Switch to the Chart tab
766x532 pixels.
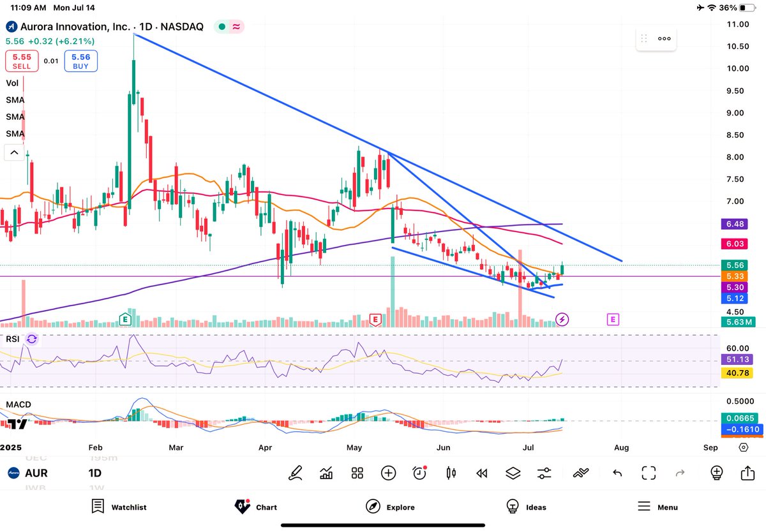(x=256, y=507)
